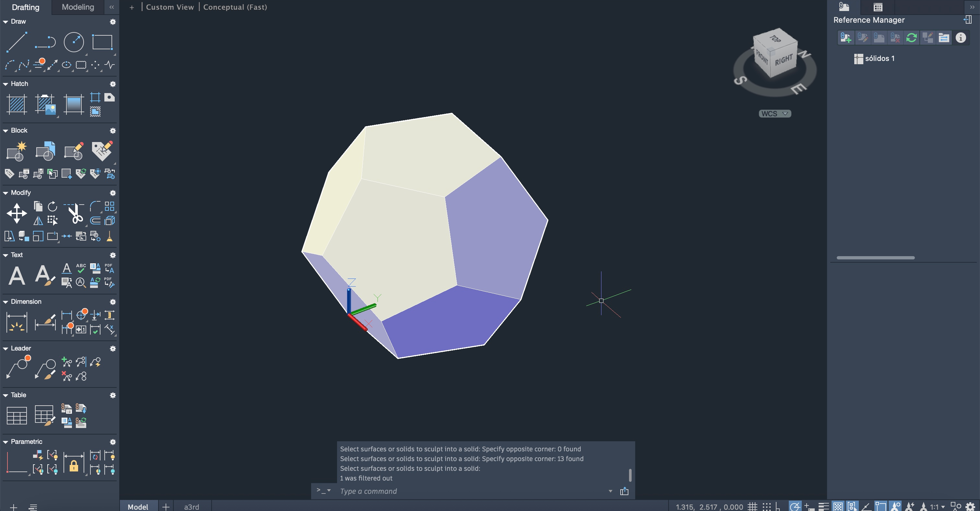The width and height of the screenshot is (980, 511).
Task: Activate the Move tool in Modify
Action: tap(17, 213)
